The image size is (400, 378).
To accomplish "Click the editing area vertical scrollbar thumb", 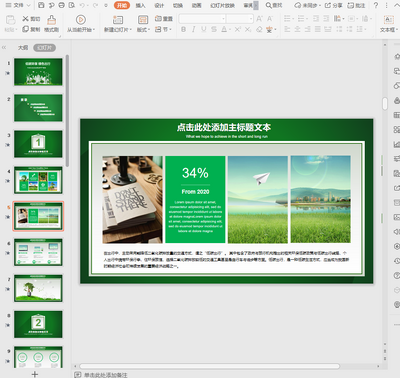I will click(385, 103).
